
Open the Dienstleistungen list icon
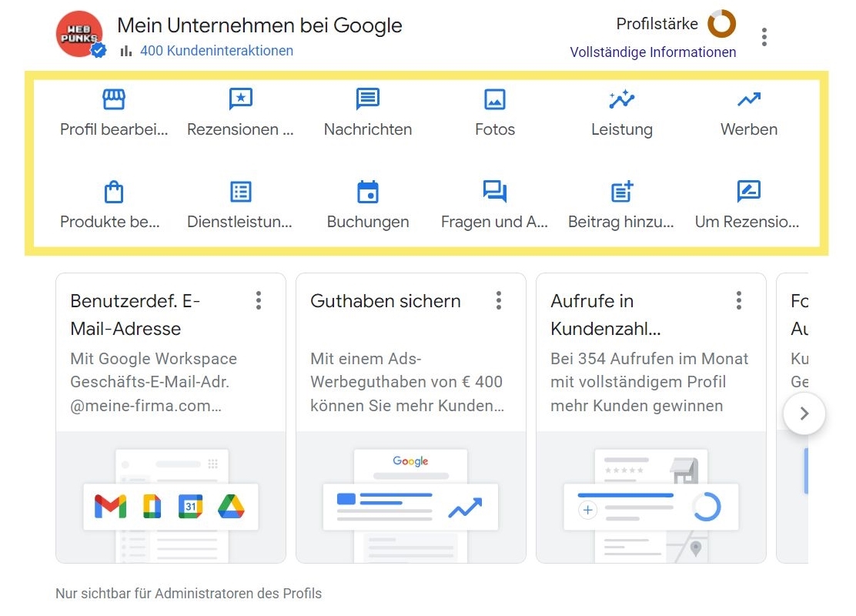tap(241, 192)
